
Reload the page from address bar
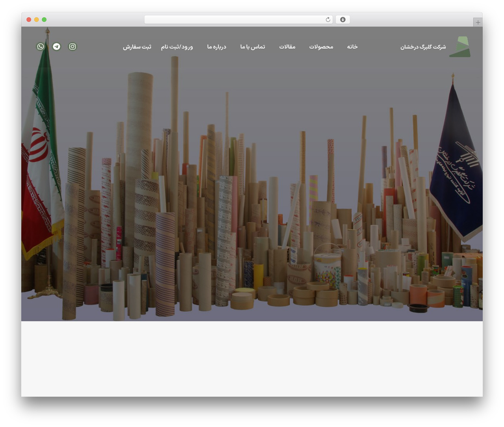coord(328,20)
